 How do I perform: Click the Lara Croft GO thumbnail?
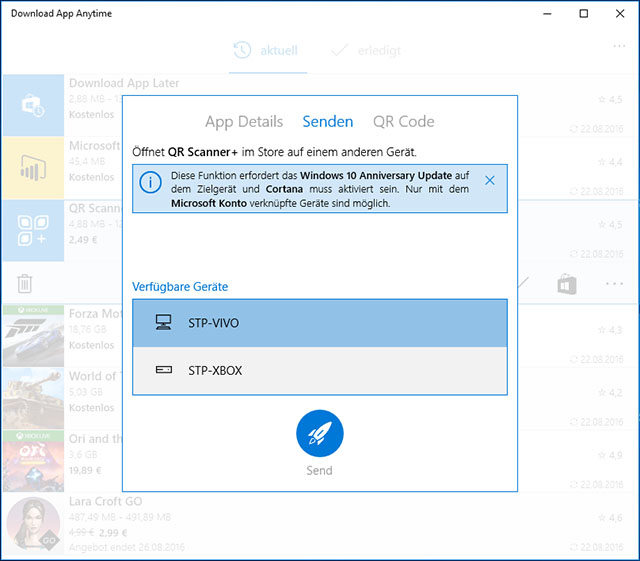[33, 524]
